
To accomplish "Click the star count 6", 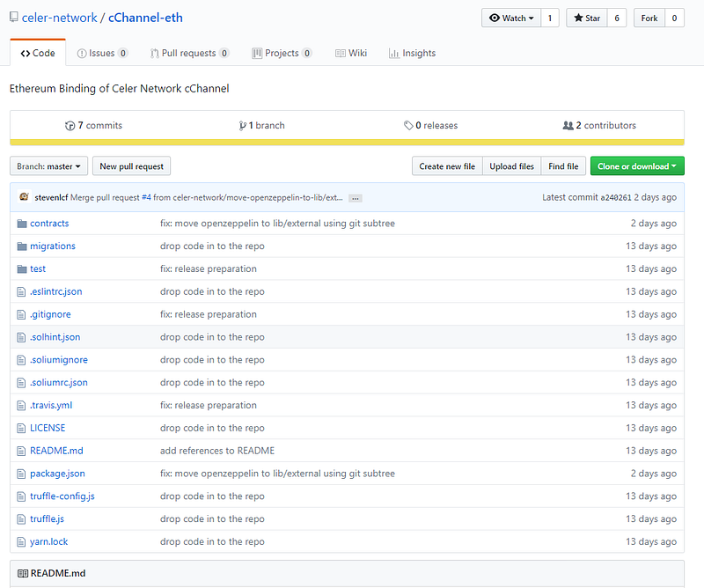I will (x=617, y=18).
